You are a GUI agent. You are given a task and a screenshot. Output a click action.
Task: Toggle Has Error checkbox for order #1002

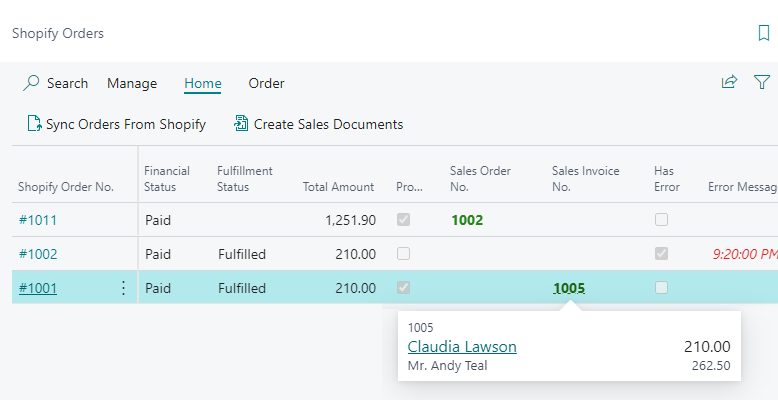point(661,254)
